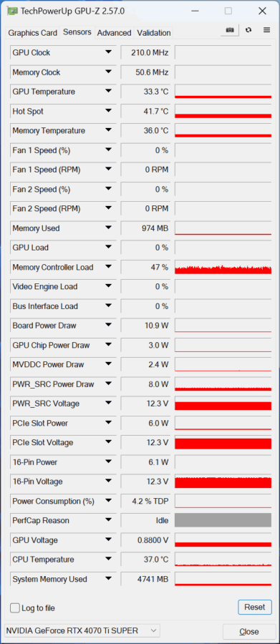Click the Reset button
This screenshot has height=644, width=280.
pos(255,607)
